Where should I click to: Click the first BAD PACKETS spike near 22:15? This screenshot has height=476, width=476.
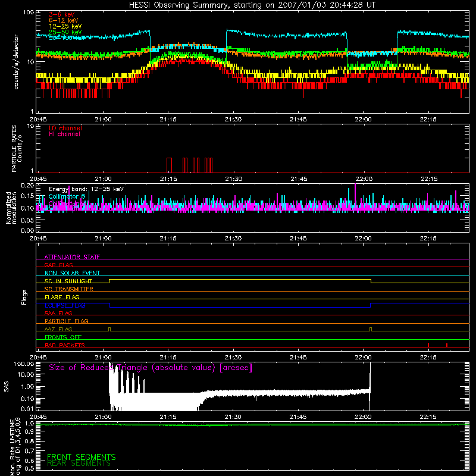428,345
